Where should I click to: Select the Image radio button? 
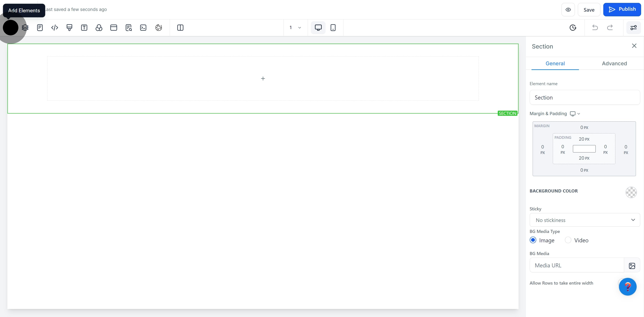pyautogui.click(x=533, y=240)
